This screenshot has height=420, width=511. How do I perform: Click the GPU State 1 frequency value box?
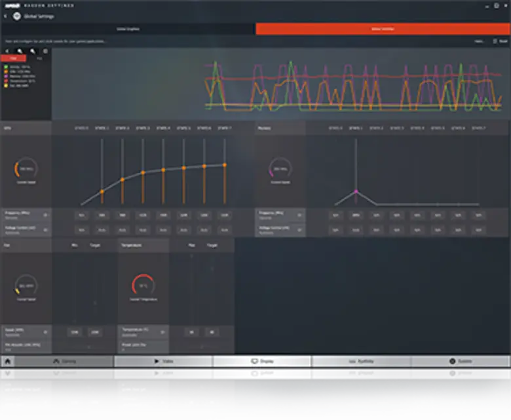(x=102, y=215)
